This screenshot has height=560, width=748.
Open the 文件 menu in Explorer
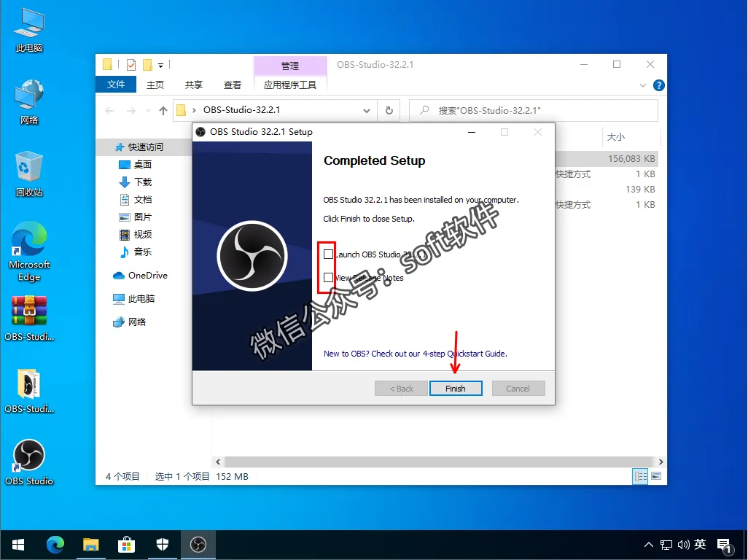click(x=116, y=85)
